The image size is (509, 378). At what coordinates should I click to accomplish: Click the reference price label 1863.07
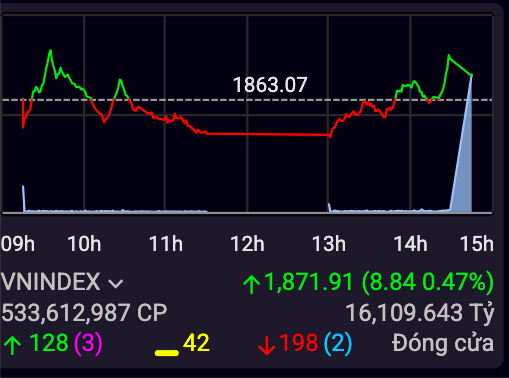point(270,85)
